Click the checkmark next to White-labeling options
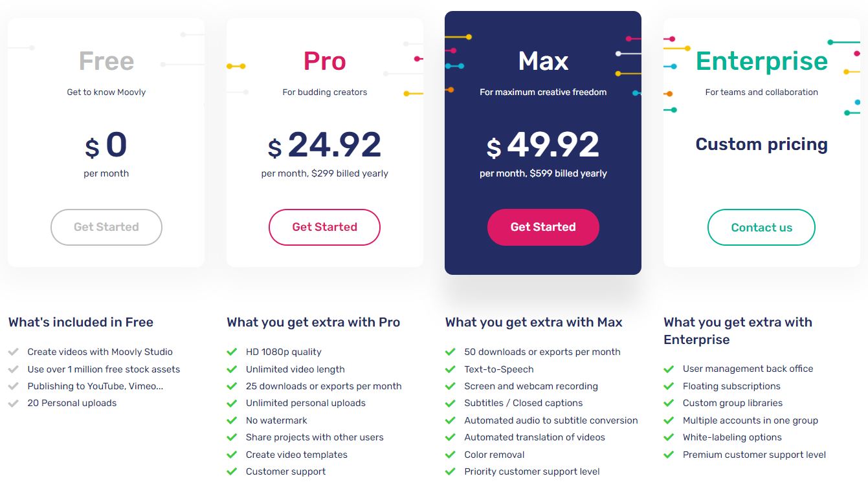The height and width of the screenshot is (496, 868). (x=669, y=437)
